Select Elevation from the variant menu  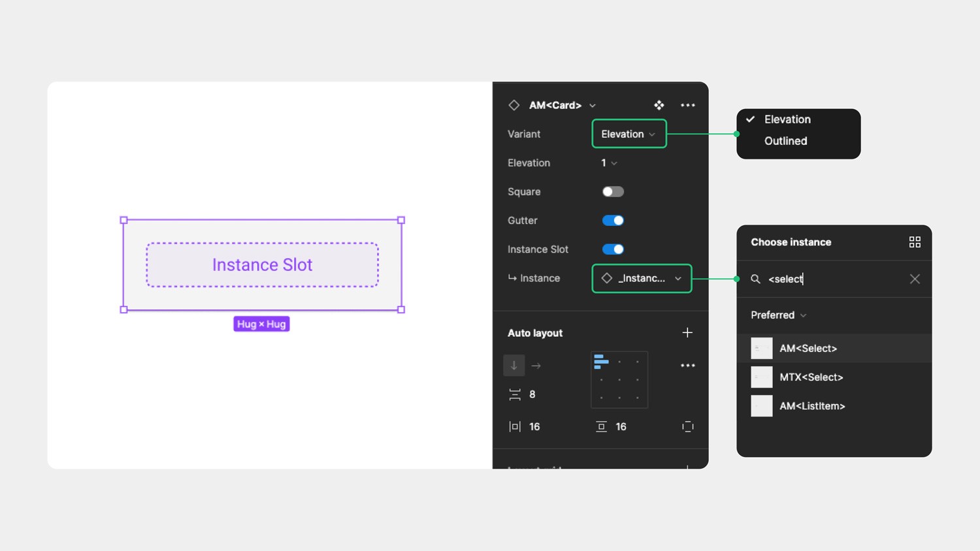tap(787, 119)
